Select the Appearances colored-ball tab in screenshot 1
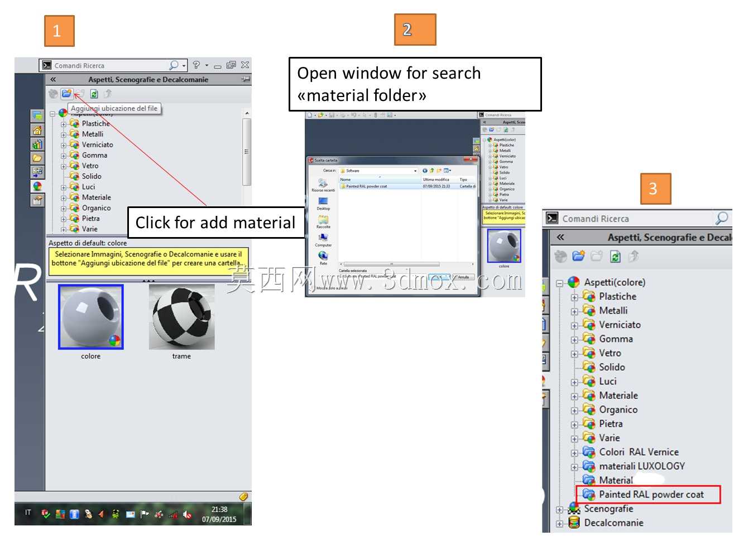The image size is (748, 560). pos(37,186)
